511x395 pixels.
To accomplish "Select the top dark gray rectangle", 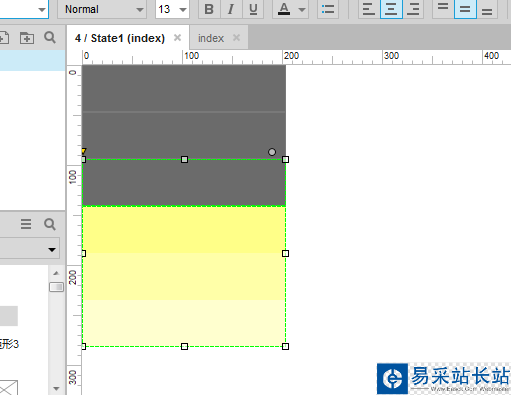I will (x=184, y=89).
